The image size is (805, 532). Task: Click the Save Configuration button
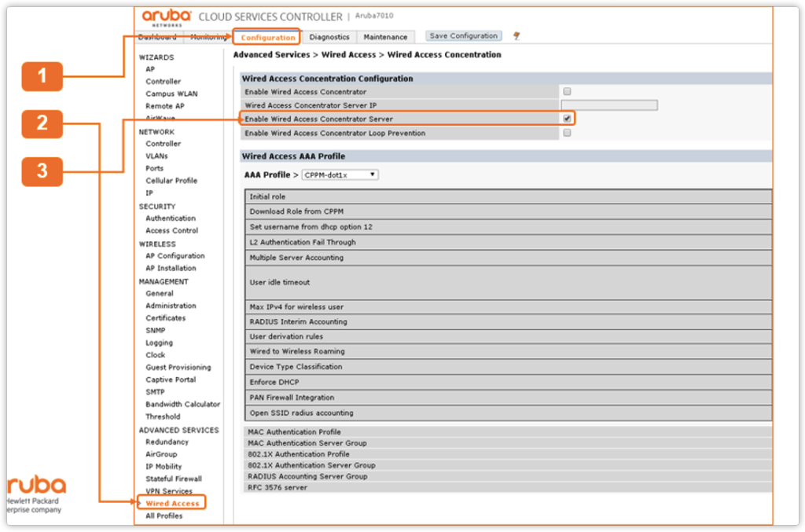click(x=464, y=36)
